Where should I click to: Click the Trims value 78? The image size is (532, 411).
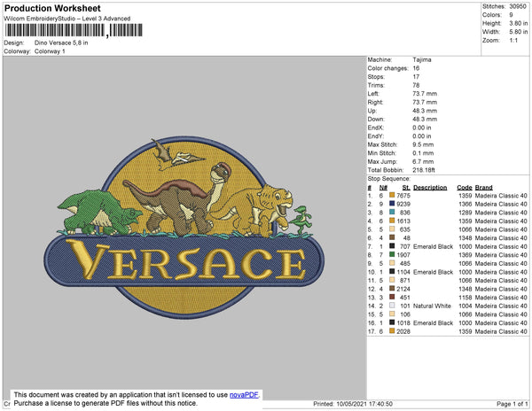pyautogui.click(x=417, y=85)
